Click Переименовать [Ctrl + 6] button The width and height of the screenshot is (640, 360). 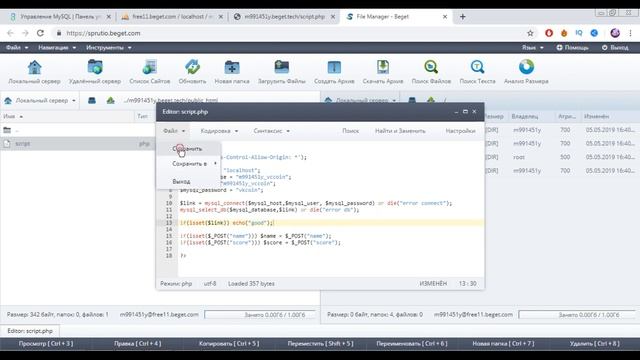pos(412,344)
